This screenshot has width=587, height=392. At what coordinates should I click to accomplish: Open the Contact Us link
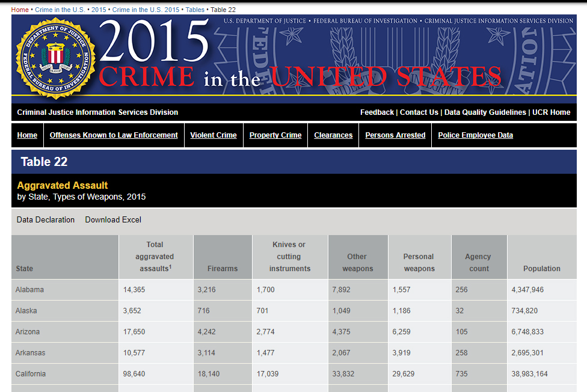[419, 112]
